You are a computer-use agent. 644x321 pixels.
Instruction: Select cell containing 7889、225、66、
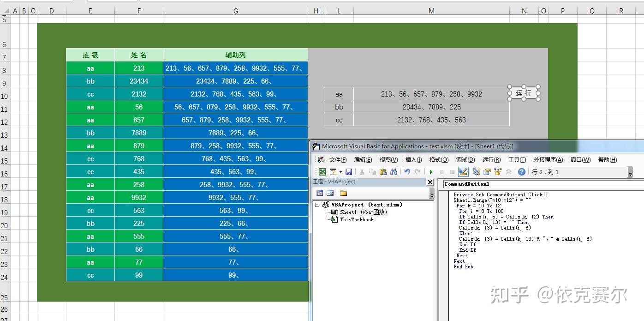tap(235, 133)
